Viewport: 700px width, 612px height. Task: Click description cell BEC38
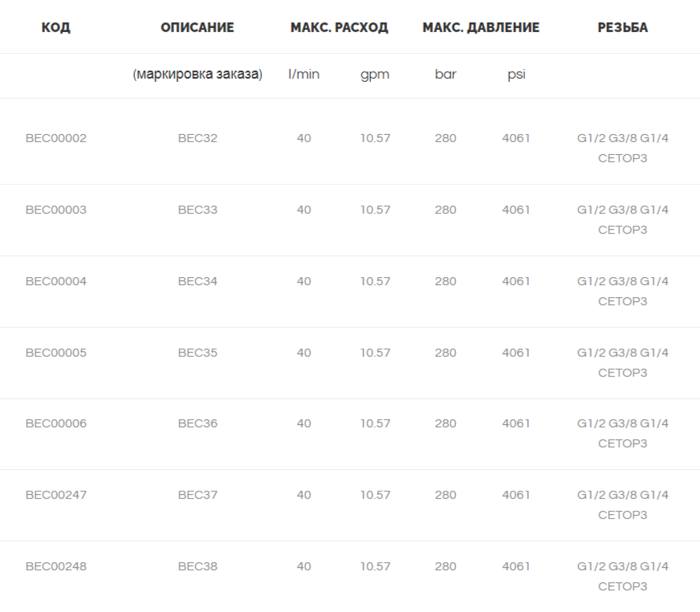click(197, 566)
